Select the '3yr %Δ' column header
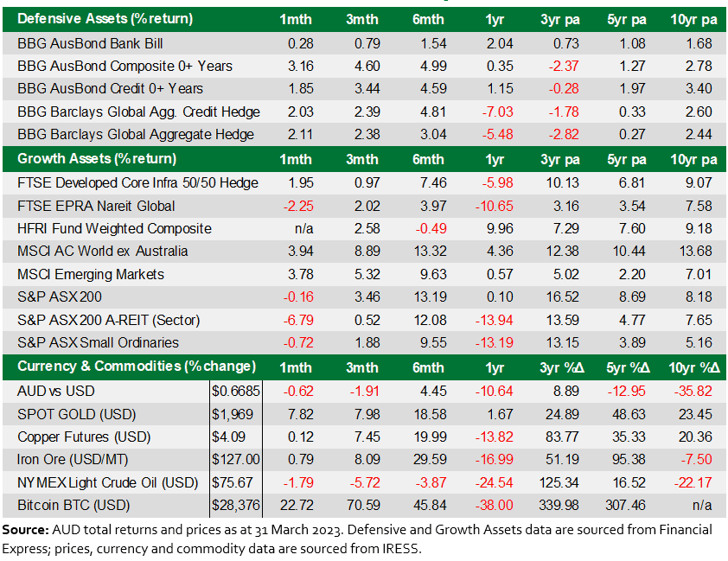The image size is (728, 561). [x=561, y=367]
